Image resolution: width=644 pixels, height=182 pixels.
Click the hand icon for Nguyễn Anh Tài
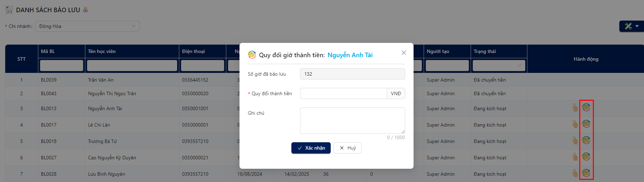(x=575, y=107)
